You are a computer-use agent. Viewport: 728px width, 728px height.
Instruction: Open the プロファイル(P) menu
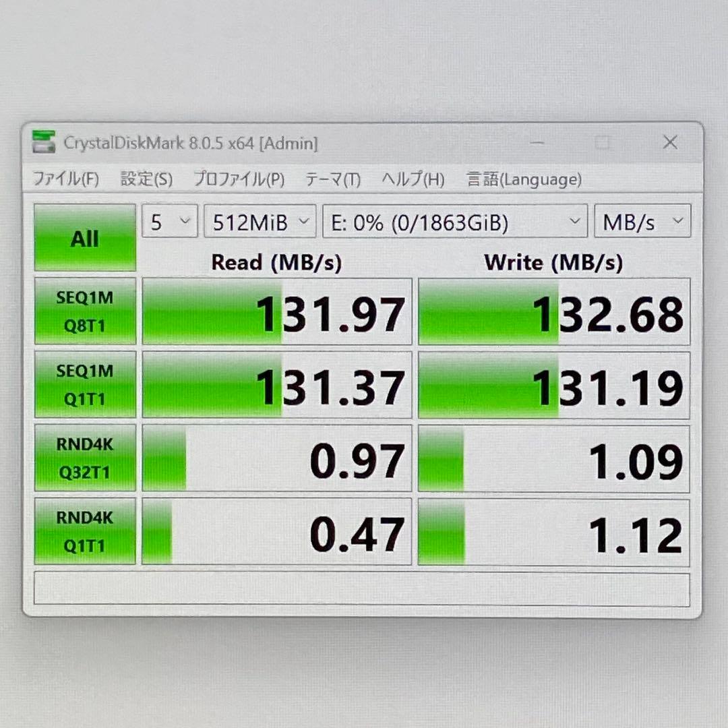point(237,179)
